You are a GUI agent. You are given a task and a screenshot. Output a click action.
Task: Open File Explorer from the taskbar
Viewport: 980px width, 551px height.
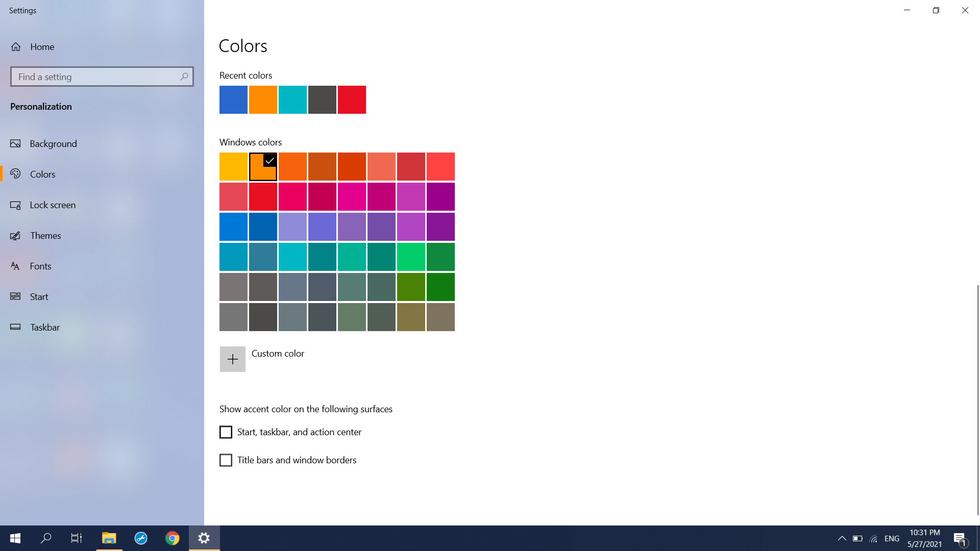pyautogui.click(x=109, y=538)
